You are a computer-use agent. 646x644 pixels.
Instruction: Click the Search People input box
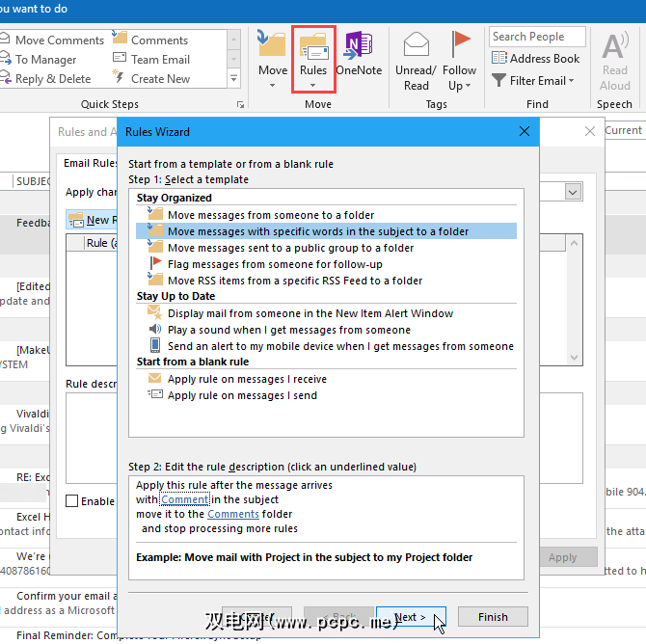pyautogui.click(x=536, y=37)
